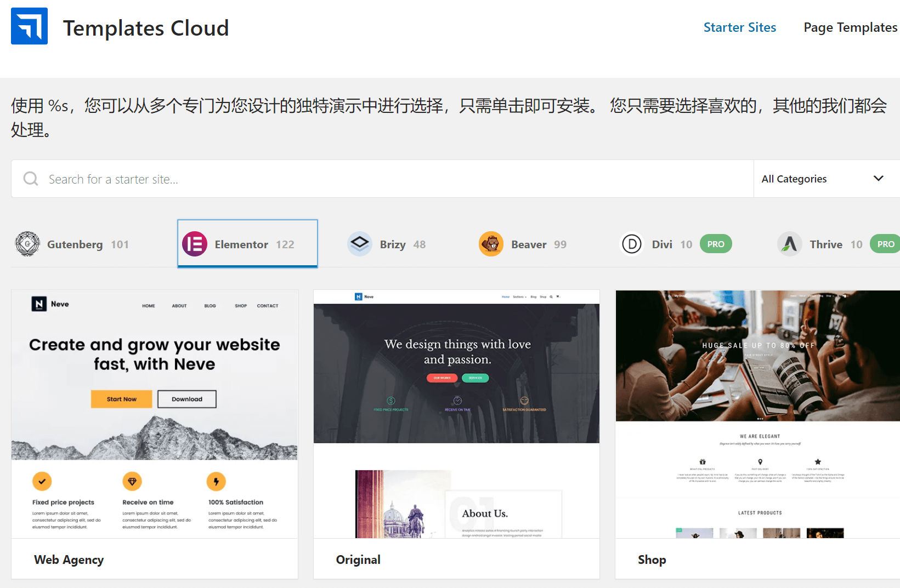The width and height of the screenshot is (900, 588).
Task: Click the Web Agency title
Action: click(x=69, y=560)
